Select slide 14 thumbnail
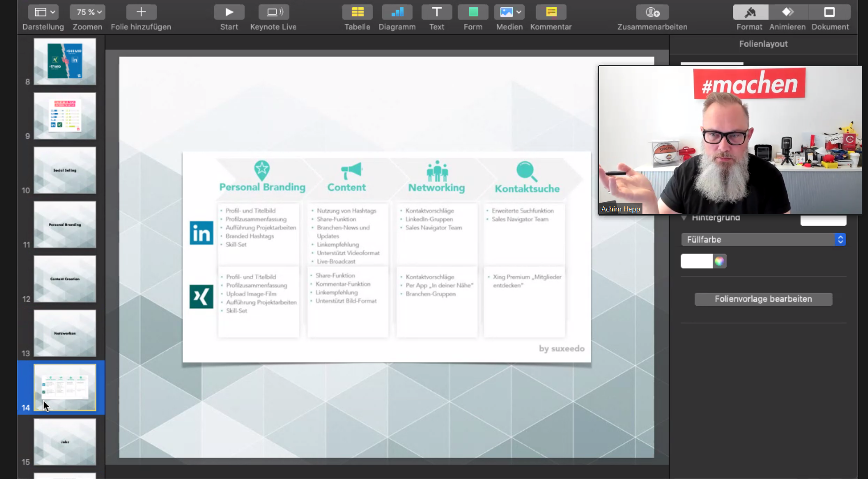This screenshot has height=479, width=868. [x=65, y=387]
